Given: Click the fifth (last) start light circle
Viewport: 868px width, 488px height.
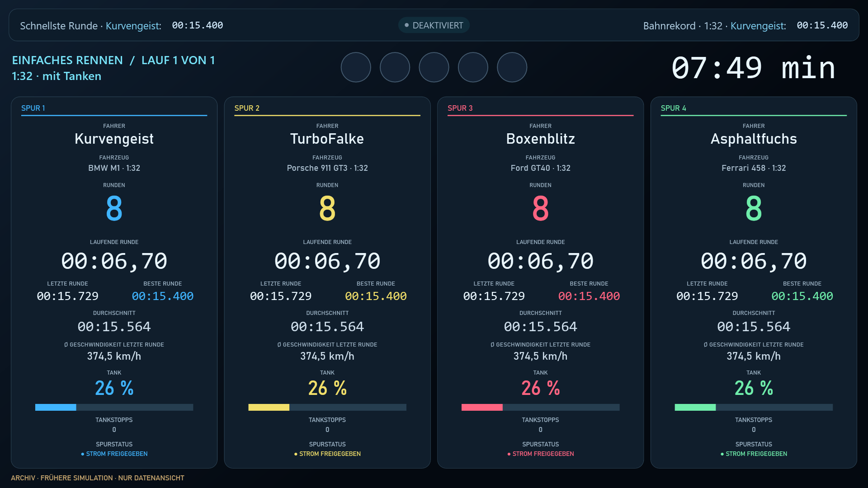Looking at the screenshot, I should (512, 67).
